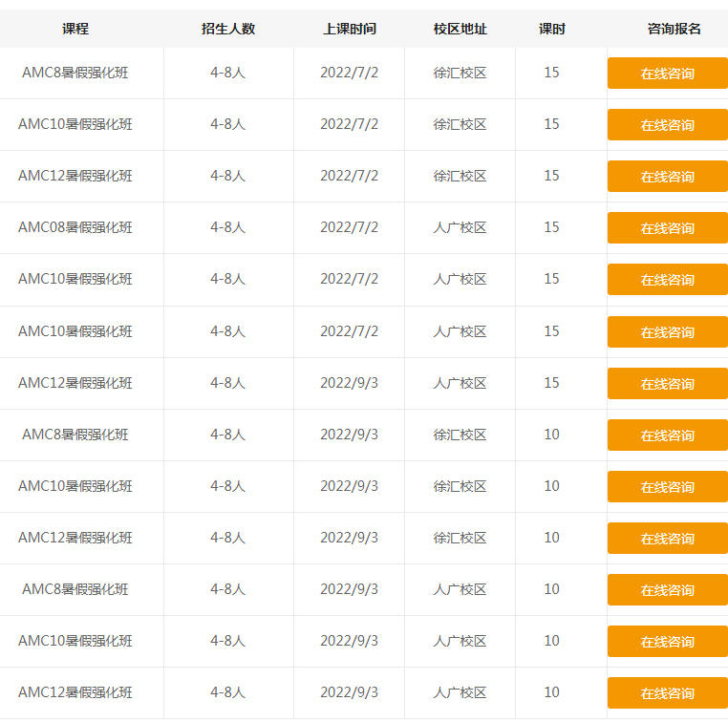This screenshot has width=728, height=722.
Task: Click the 咨询报名 column header
Action: (674, 29)
